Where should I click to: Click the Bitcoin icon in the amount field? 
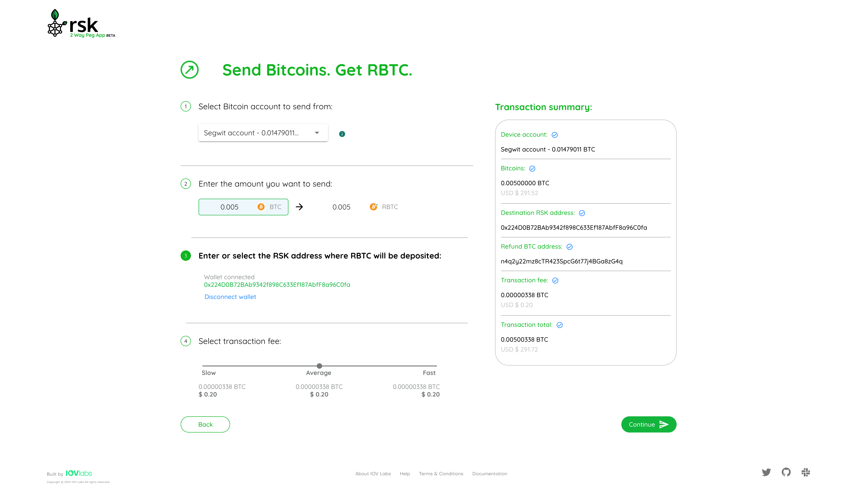tap(261, 207)
